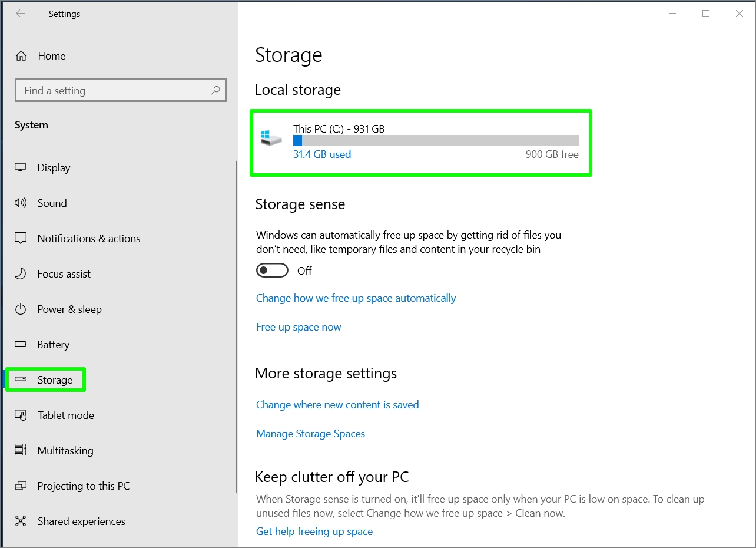This screenshot has width=756, height=548.
Task: Open Shared experiences page
Action: [x=81, y=521]
